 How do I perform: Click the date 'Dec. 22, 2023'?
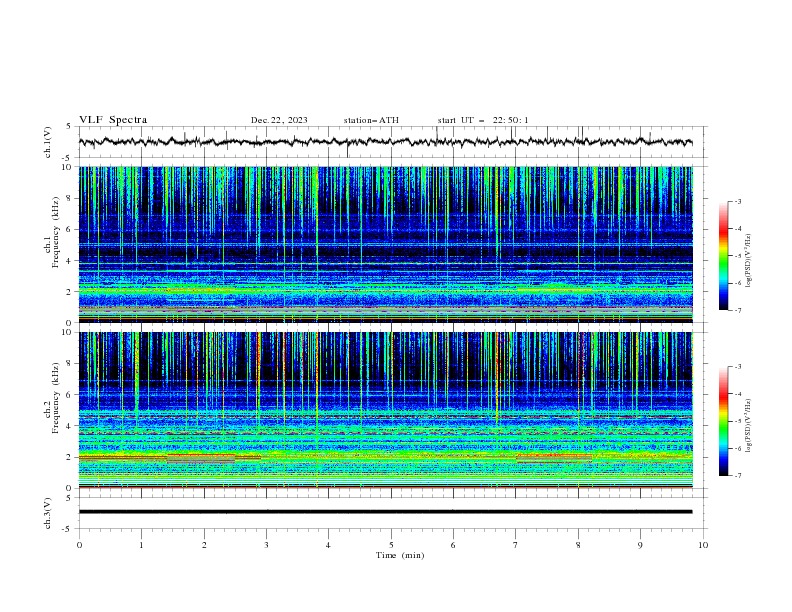tap(279, 120)
